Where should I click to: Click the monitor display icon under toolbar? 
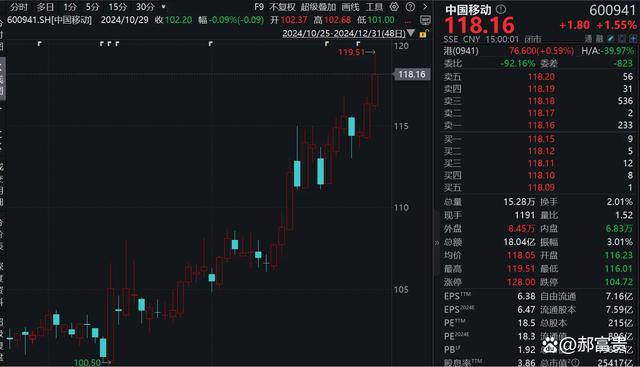pyautogui.click(x=425, y=20)
